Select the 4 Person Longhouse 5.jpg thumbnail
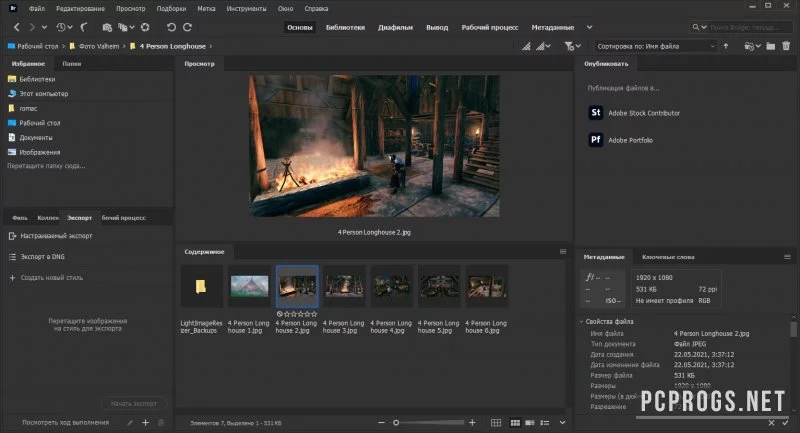The image size is (800, 433). coord(439,286)
